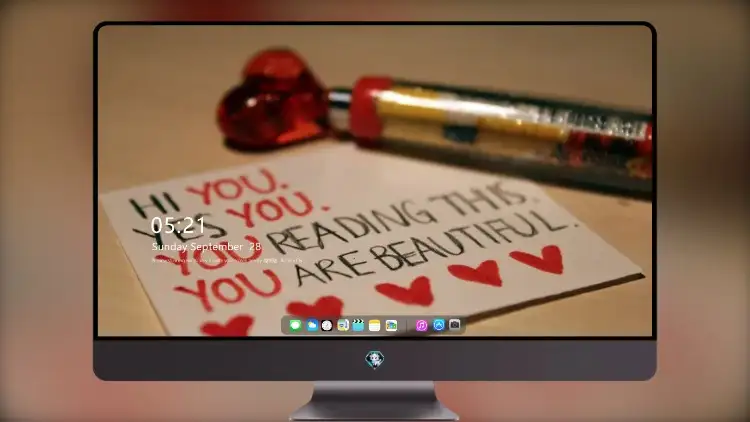This screenshot has height=422, width=750.
Task: Open the yellow Notes app in the dock
Action: click(x=375, y=325)
